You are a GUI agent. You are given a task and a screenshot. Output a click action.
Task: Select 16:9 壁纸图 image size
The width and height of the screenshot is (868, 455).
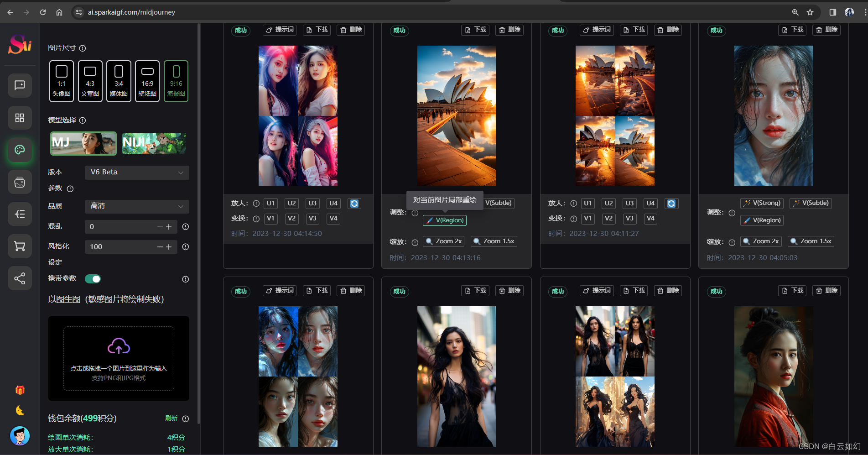pos(147,81)
